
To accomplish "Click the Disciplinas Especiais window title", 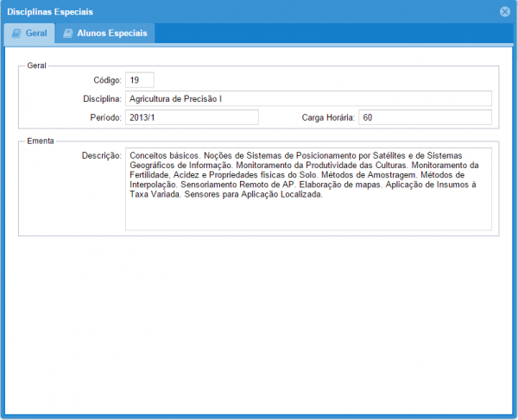I will tap(50, 11).
